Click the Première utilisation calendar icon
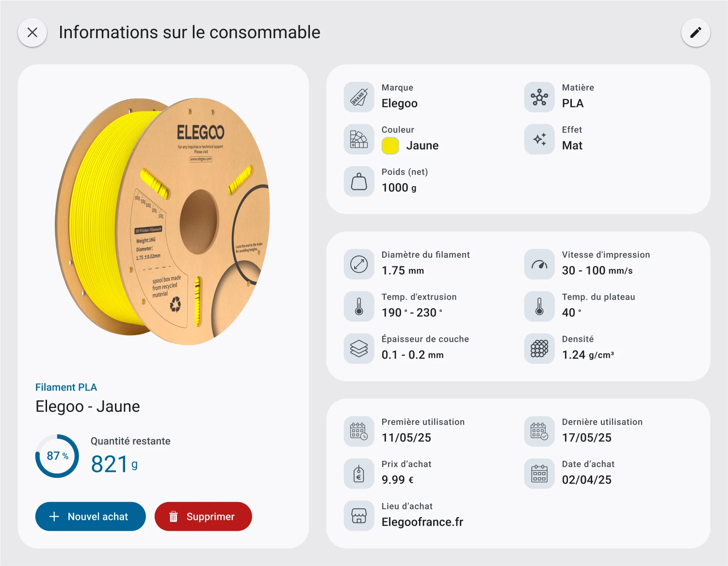This screenshot has height=566, width=728. coord(359,431)
